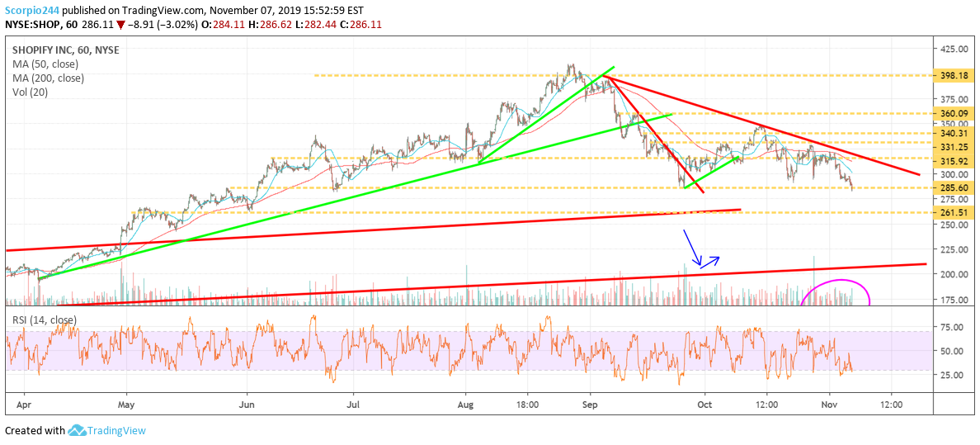Click the TradingView cloud logo icon
Viewport: 980px width, 445px height.
coord(76,431)
